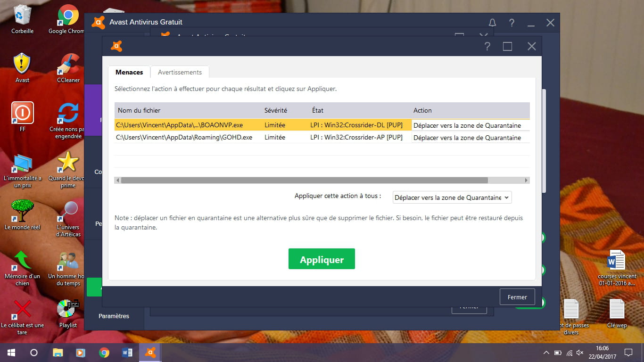
Task: Open the media player taskbar icon
Action: [81, 352]
